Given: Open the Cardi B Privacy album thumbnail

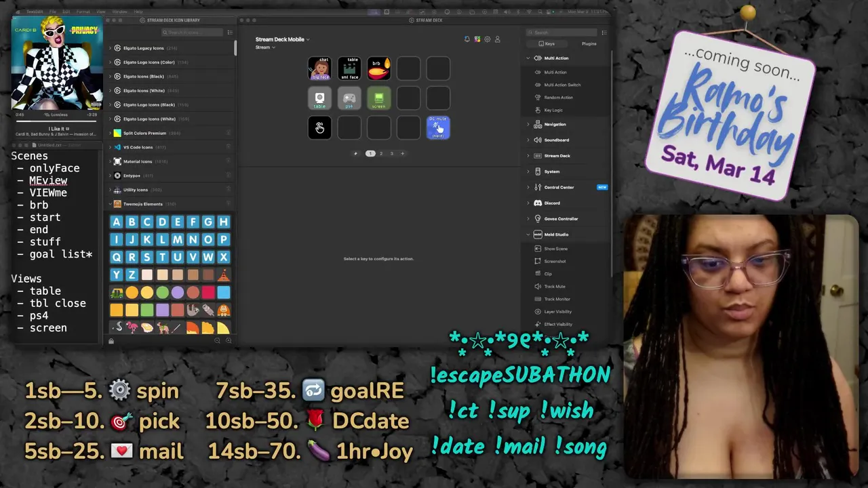Looking at the screenshot, I should pos(58,63).
